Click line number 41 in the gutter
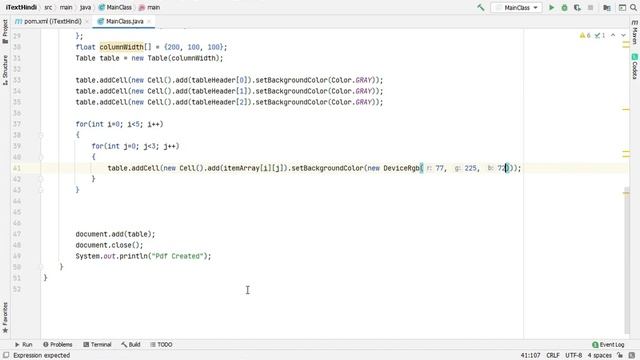Image resolution: width=640 pixels, height=360 pixels. [17, 168]
